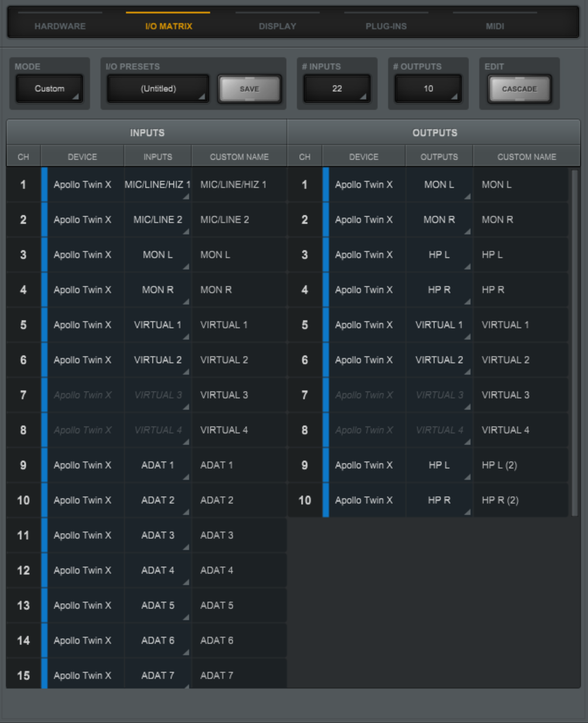This screenshot has height=723, width=588.
Task: Edit output channel 2 custom name MON R
Action: pyautogui.click(x=521, y=220)
